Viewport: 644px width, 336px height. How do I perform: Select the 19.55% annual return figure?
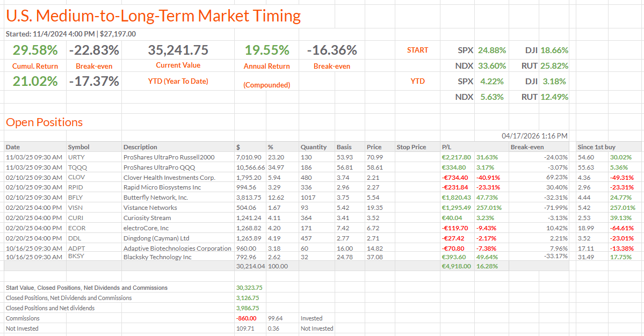tap(267, 50)
